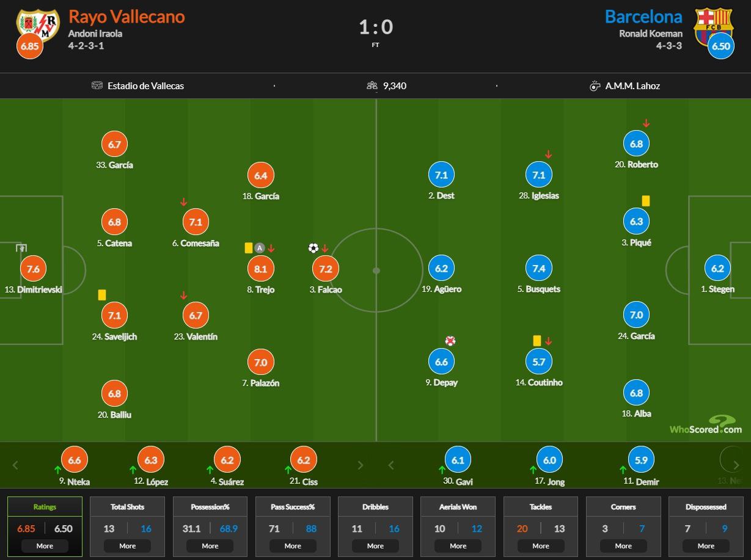Click the missed-chance icon above Depay

click(450, 341)
